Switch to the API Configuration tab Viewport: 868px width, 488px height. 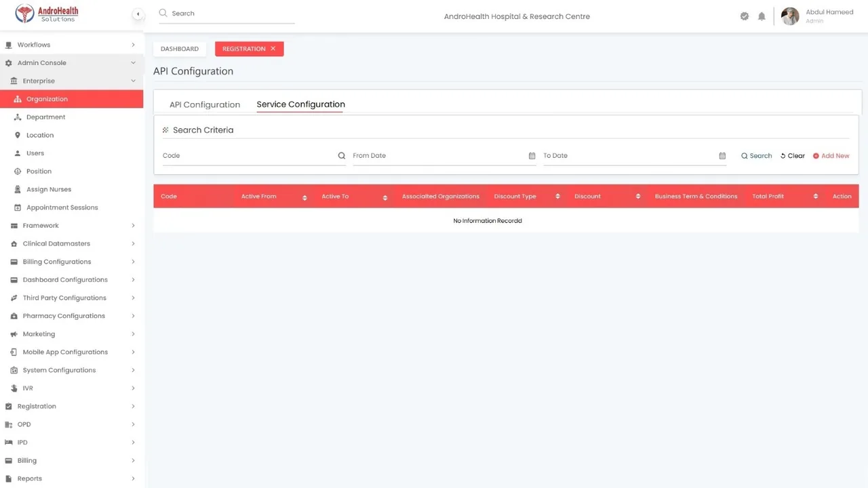click(205, 104)
